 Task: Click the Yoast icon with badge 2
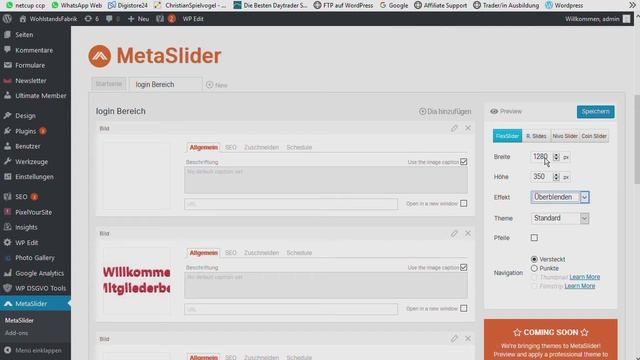coord(166,19)
